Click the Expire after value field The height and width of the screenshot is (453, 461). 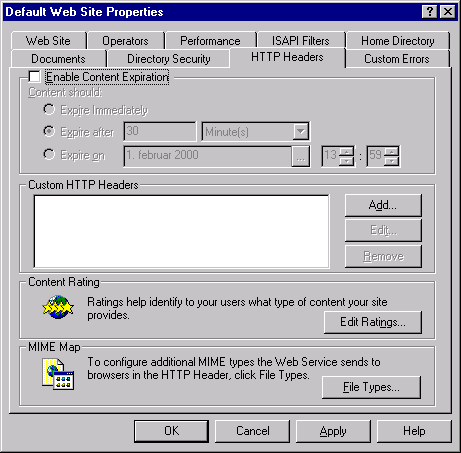pos(160,132)
